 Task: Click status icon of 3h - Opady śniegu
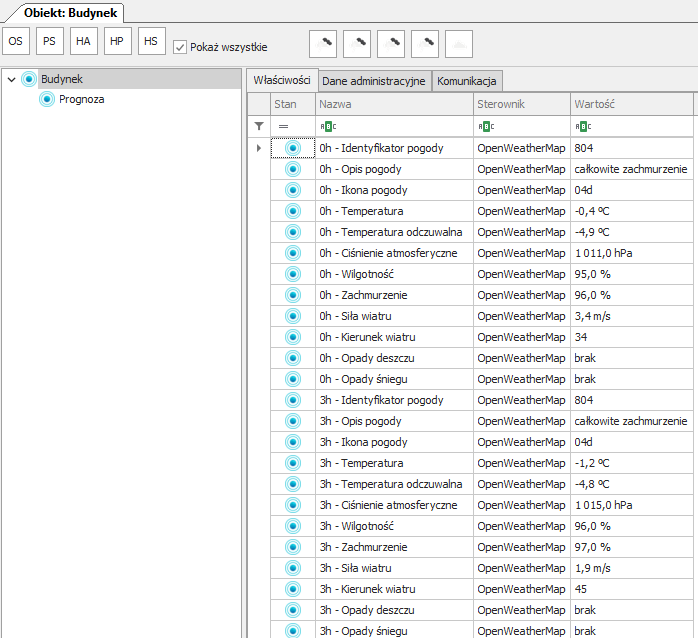(293, 630)
